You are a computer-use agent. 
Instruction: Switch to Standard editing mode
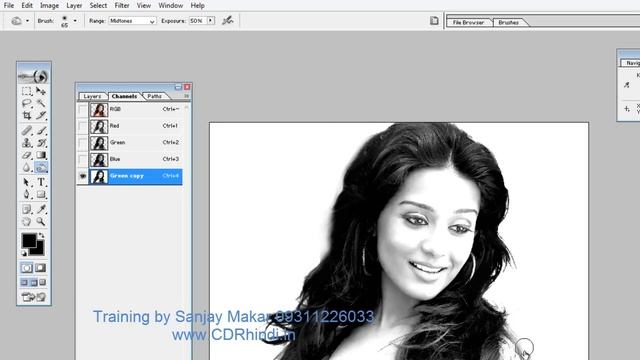[x=27, y=268]
